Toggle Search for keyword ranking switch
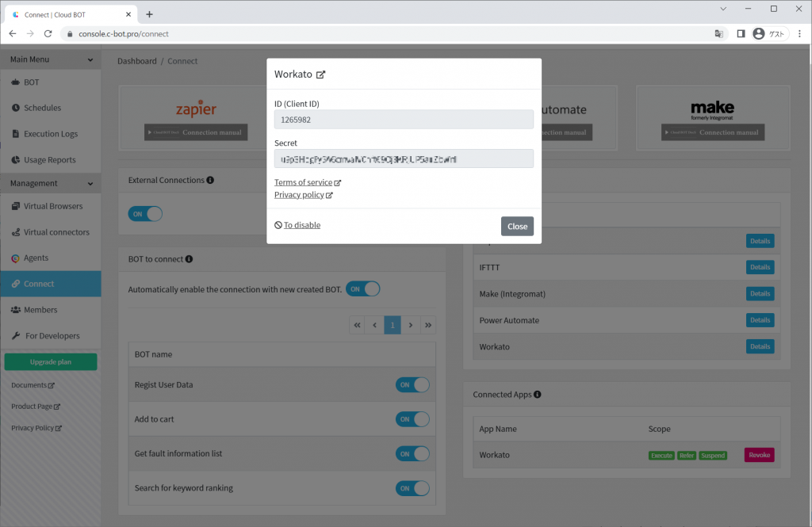Image resolution: width=812 pixels, height=527 pixels. click(x=412, y=488)
